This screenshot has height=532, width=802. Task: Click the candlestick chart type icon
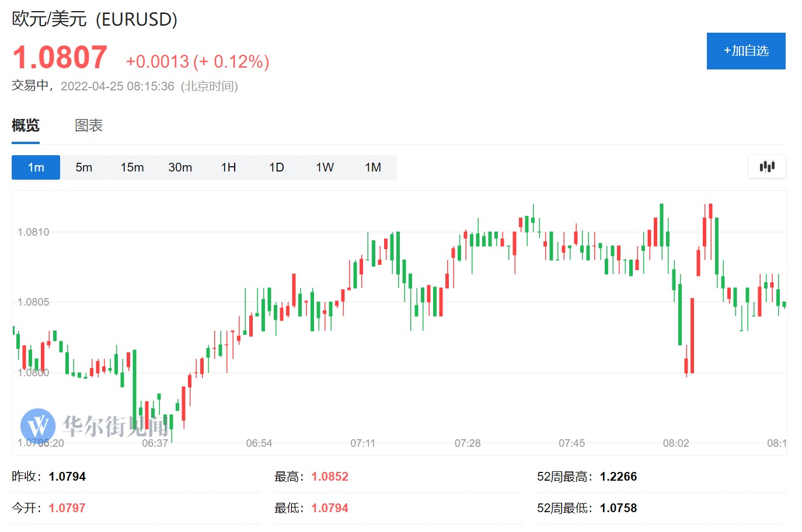coord(767,167)
